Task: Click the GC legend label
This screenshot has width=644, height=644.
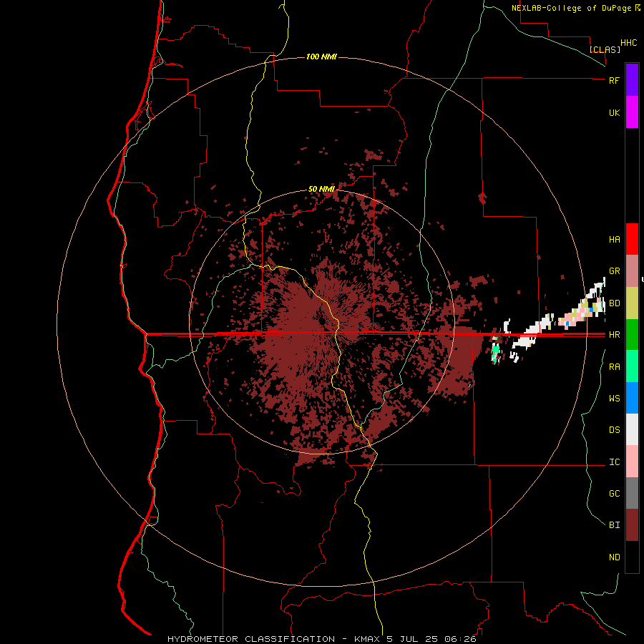Action: pos(614,493)
